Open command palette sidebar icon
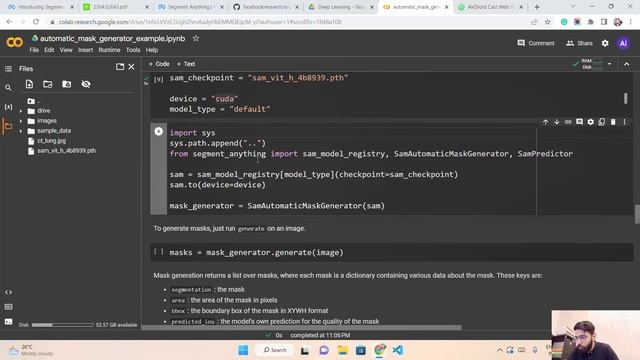The height and width of the screenshot is (360, 640). [8, 307]
